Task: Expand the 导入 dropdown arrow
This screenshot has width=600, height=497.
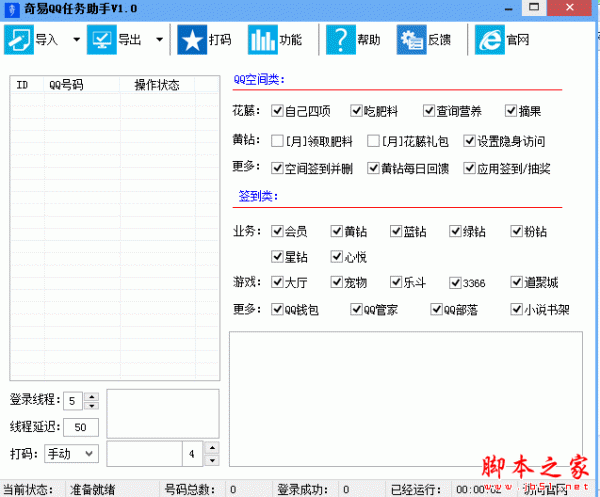Action: tap(77, 39)
